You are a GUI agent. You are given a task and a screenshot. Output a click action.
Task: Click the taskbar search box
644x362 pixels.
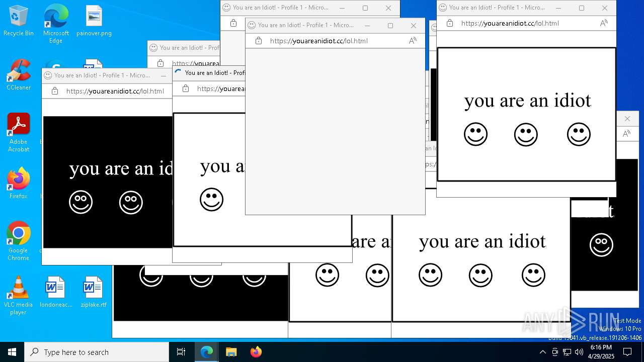pyautogui.click(x=97, y=352)
